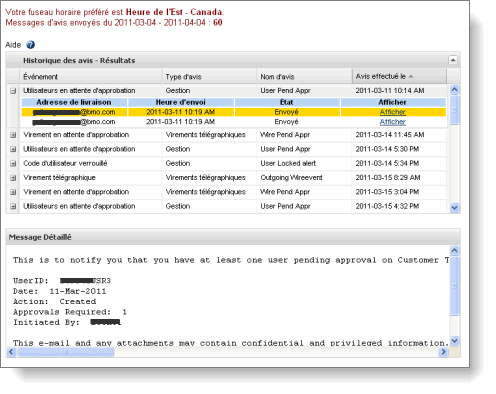Sort by Avis effectué le column header
Image resolution: width=496 pixels, height=394 pixels.
pos(399,76)
